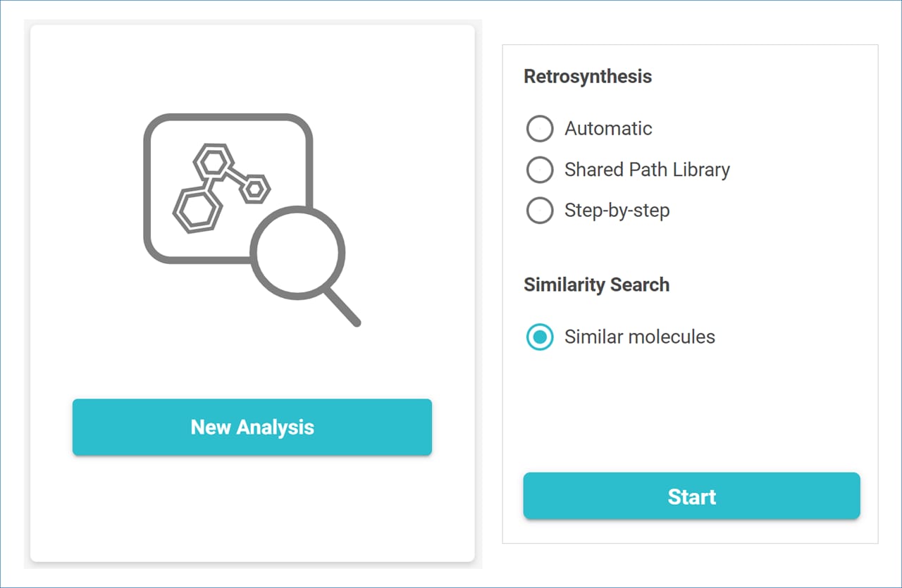
Task: Select Shared Path Library retrosynthesis mode
Action: pyautogui.click(x=540, y=170)
